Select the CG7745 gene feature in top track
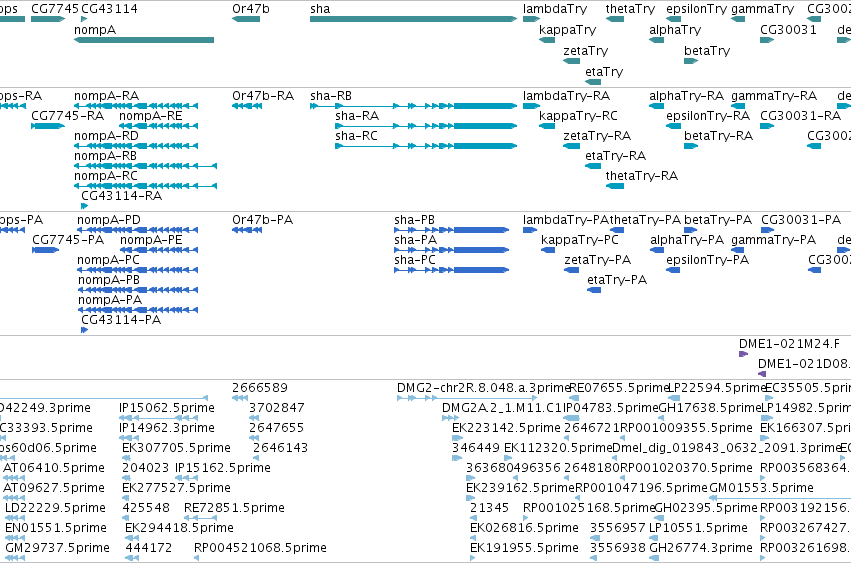851x563 pixels. pyautogui.click(x=48, y=19)
